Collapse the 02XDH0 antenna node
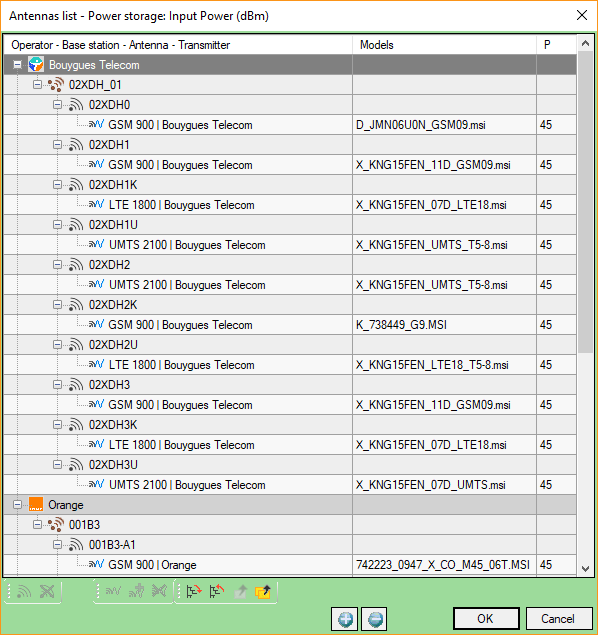The height and width of the screenshot is (635, 598). point(57,105)
